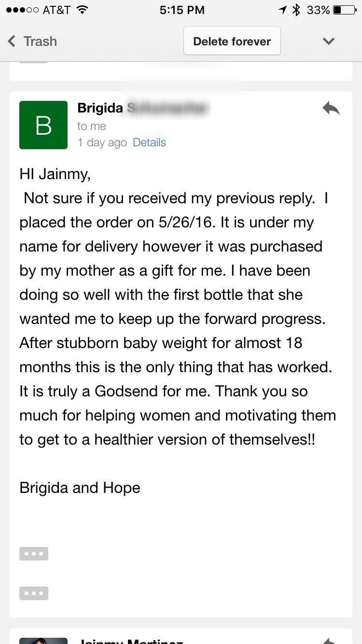Viewport: 362px width, 644px height.
Task: Tap the sender name Brigida
Action: 100,108
